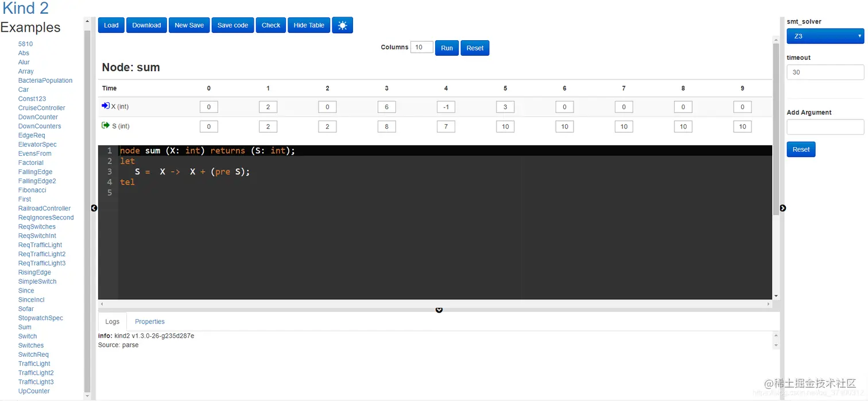
Task: Open the ReqSwitches example
Action: [x=37, y=227]
